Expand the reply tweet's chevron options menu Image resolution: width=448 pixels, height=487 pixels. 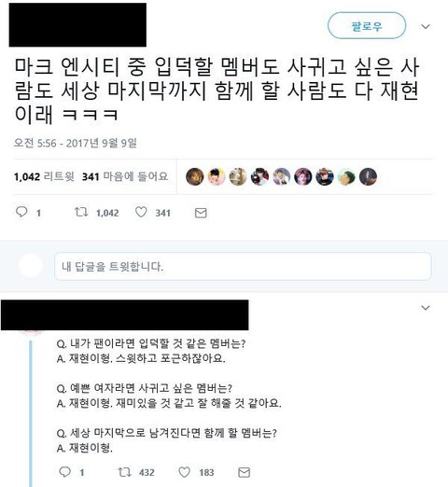tap(426, 308)
